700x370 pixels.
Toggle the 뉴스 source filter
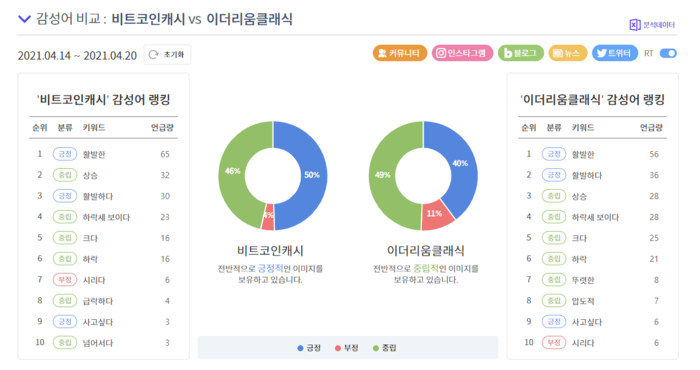tap(567, 53)
